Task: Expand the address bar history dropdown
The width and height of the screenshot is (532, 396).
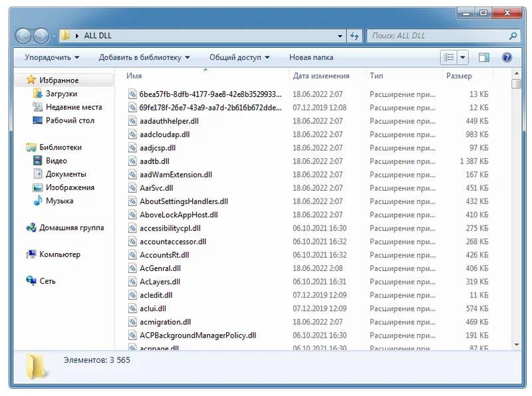Action: [x=340, y=36]
